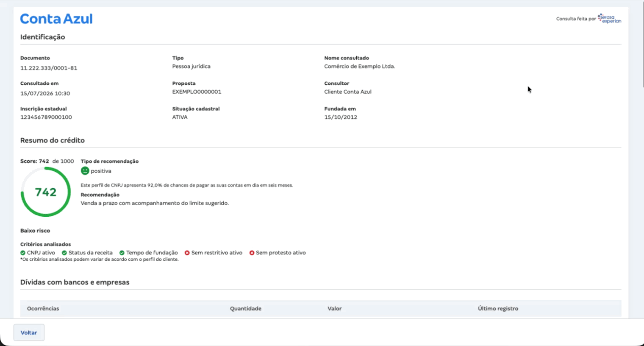Click the red X beside Sem restritivo ativo
Image resolution: width=644 pixels, height=346 pixels.
coord(187,253)
